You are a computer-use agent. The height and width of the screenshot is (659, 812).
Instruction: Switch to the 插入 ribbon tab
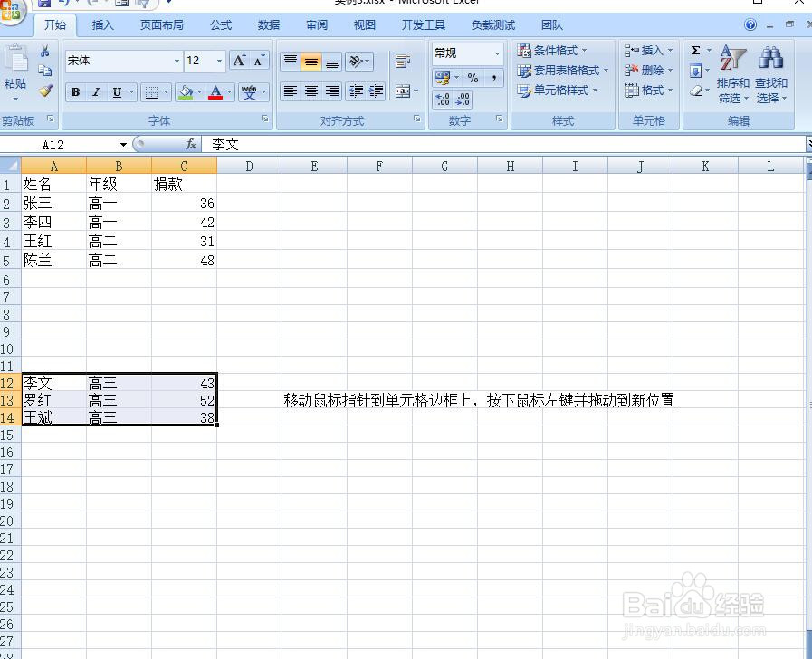pyautogui.click(x=102, y=24)
